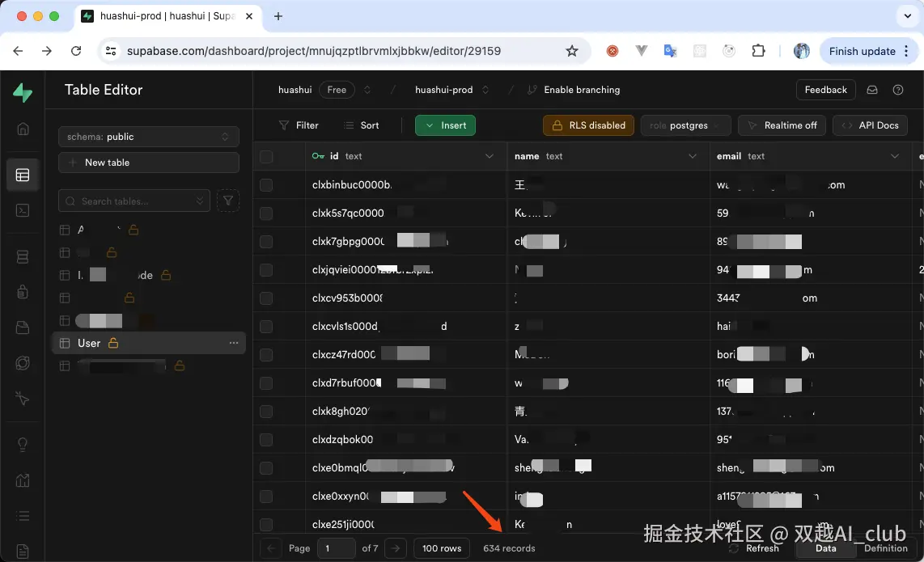Expand the huashui-prod project switcher arrows
The height and width of the screenshot is (562, 924).
(485, 90)
